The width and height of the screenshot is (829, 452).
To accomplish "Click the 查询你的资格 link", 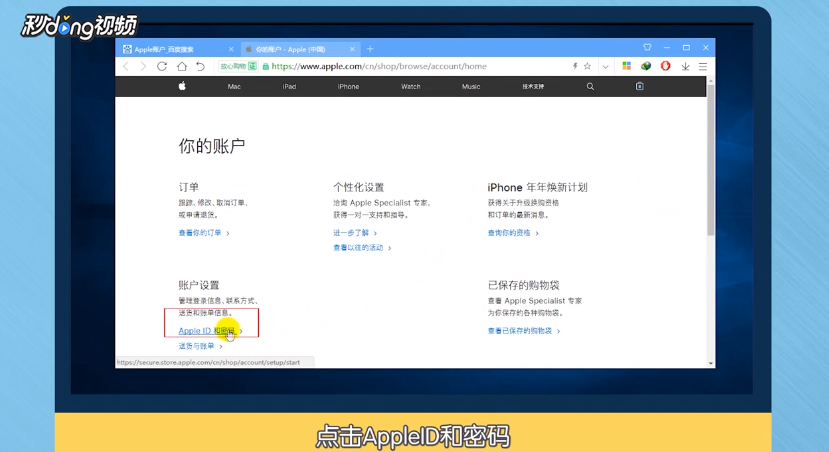I will pos(513,233).
